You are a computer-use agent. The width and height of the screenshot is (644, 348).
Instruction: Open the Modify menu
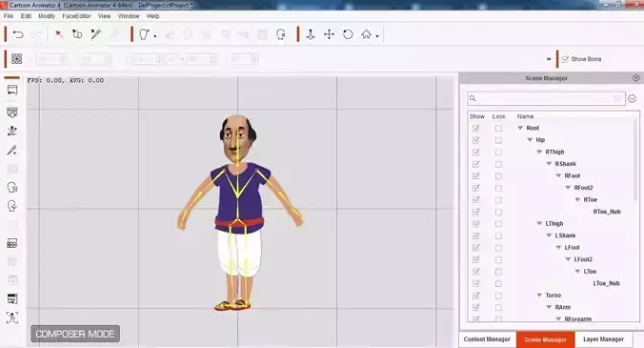coord(47,16)
